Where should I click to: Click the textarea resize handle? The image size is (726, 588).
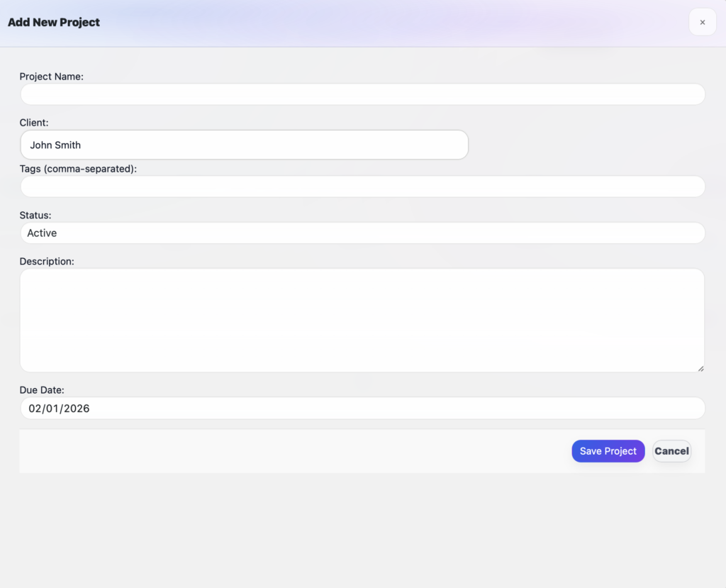[701, 368]
